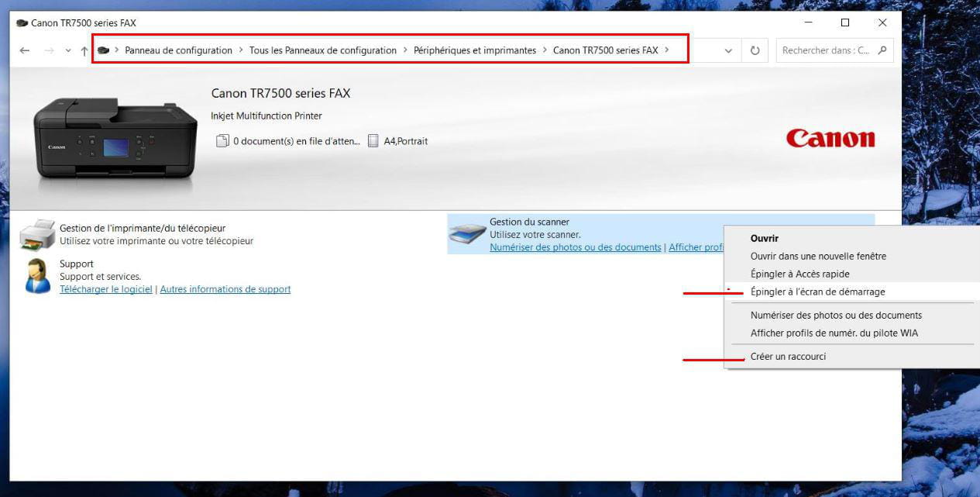Go to Tous les Panneaux de configuration
This screenshot has width=980, height=497.
[x=323, y=50]
